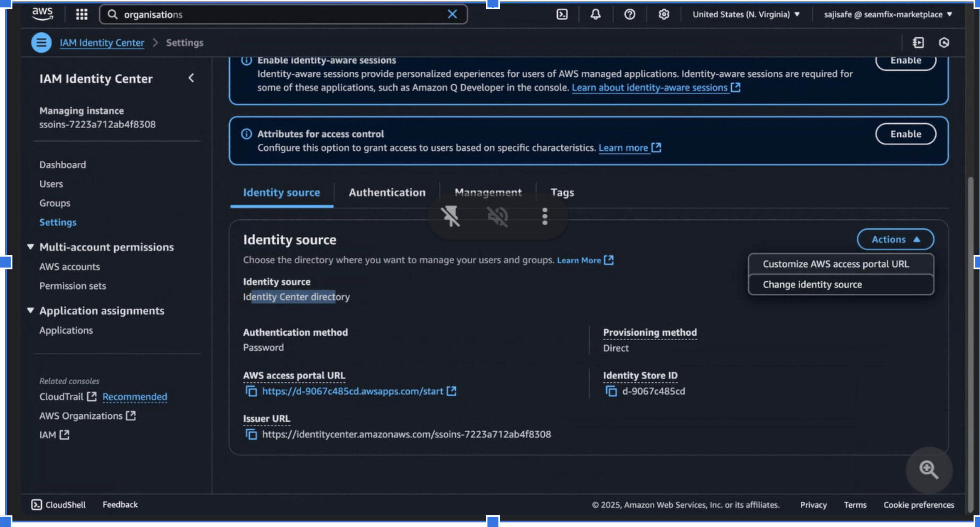Open the settings gear in top bar

click(x=664, y=14)
